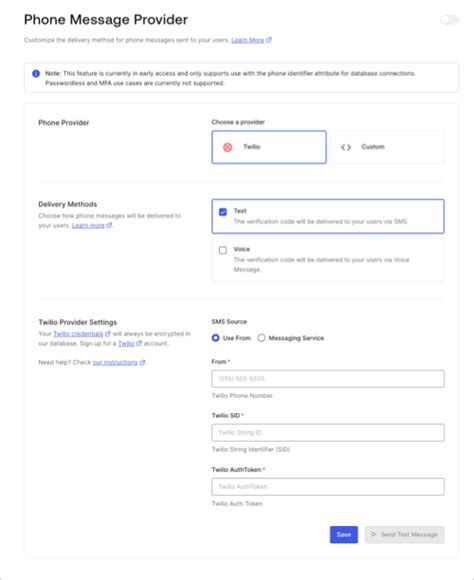
Task: Select the Messaging Service radio option
Action: (x=261, y=338)
